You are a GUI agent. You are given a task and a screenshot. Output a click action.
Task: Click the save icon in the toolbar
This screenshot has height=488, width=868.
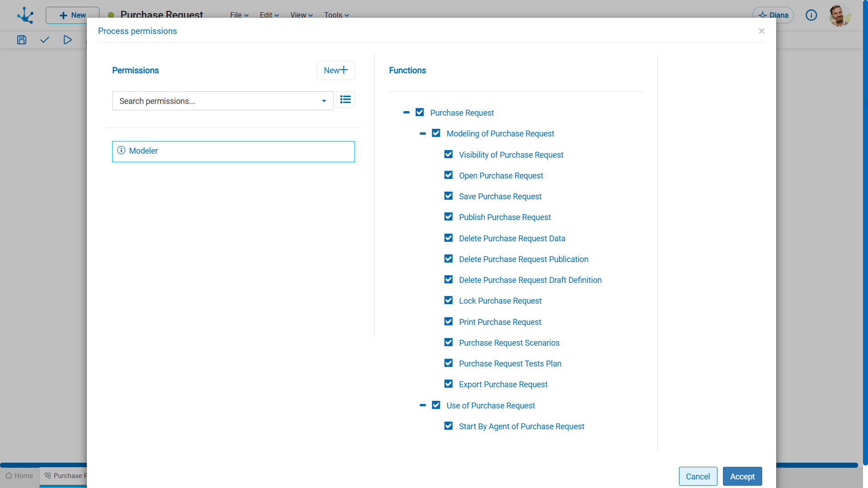coord(22,40)
